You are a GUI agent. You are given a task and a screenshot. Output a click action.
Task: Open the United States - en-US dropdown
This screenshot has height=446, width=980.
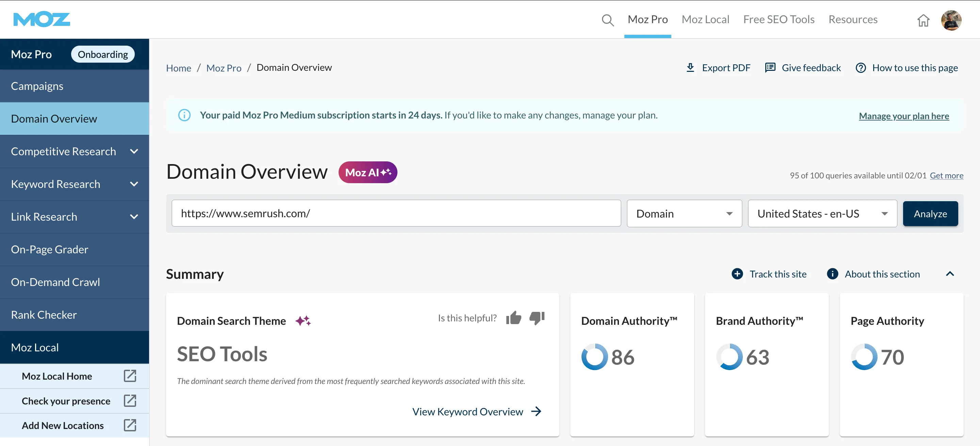point(822,213)
